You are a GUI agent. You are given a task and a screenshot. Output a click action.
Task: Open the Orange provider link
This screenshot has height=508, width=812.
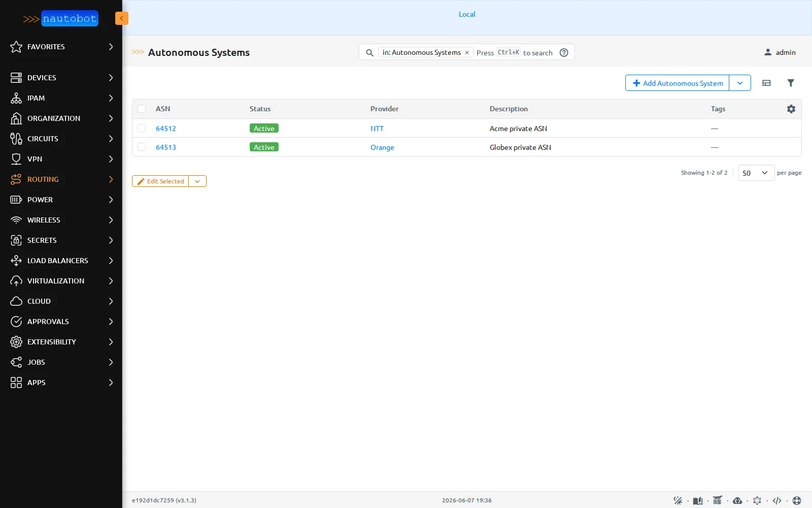(x=382, y=147)
